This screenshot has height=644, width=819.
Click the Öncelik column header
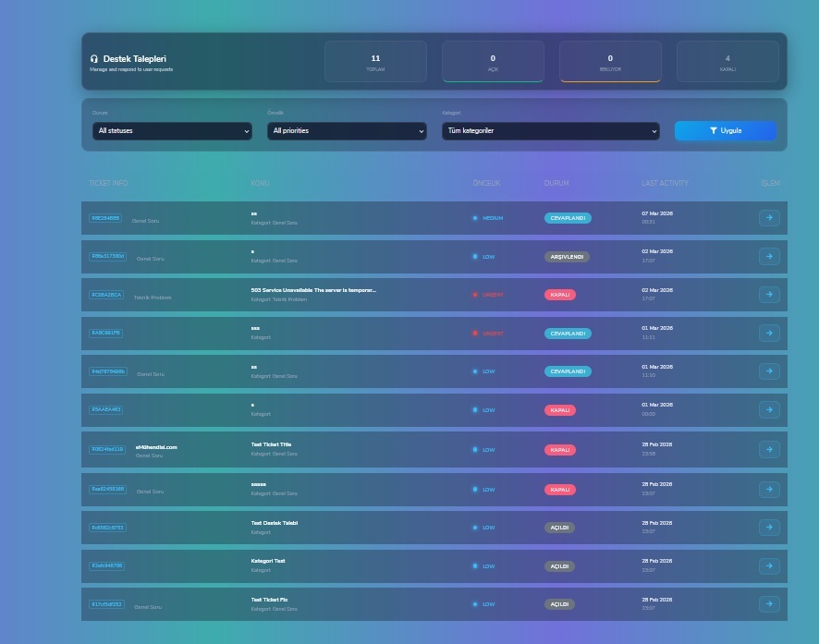[486, 183]
